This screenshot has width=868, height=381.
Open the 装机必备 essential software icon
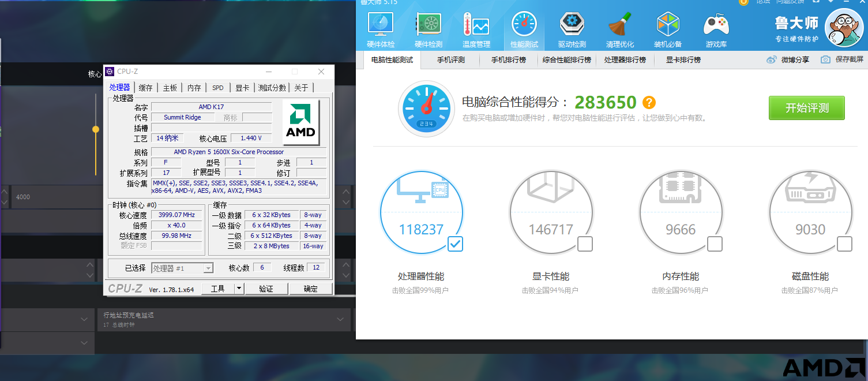click(668, 25)
